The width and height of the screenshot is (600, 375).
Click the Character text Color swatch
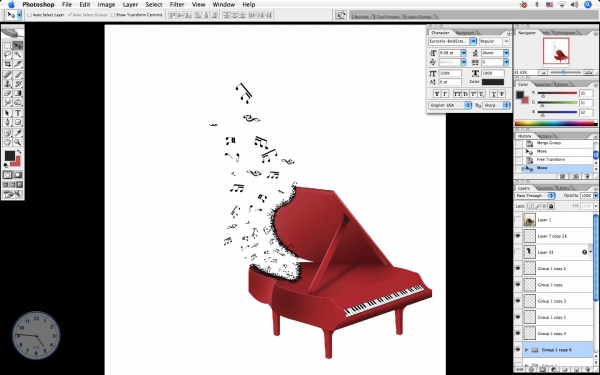pyautogui.click(x=493, y=82)
